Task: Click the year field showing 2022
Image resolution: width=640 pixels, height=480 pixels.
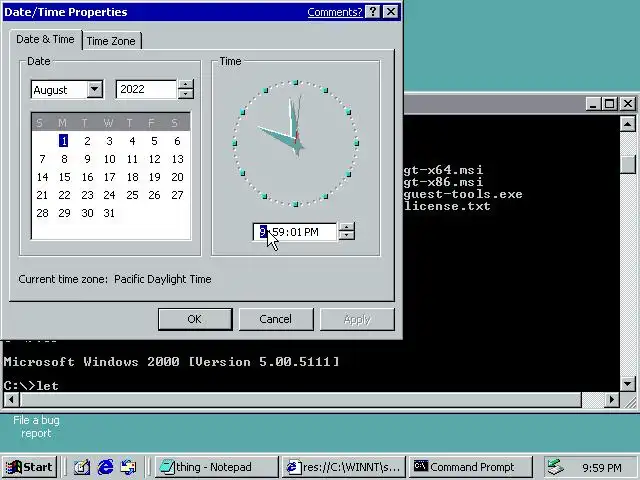Action: click(146, 89)
